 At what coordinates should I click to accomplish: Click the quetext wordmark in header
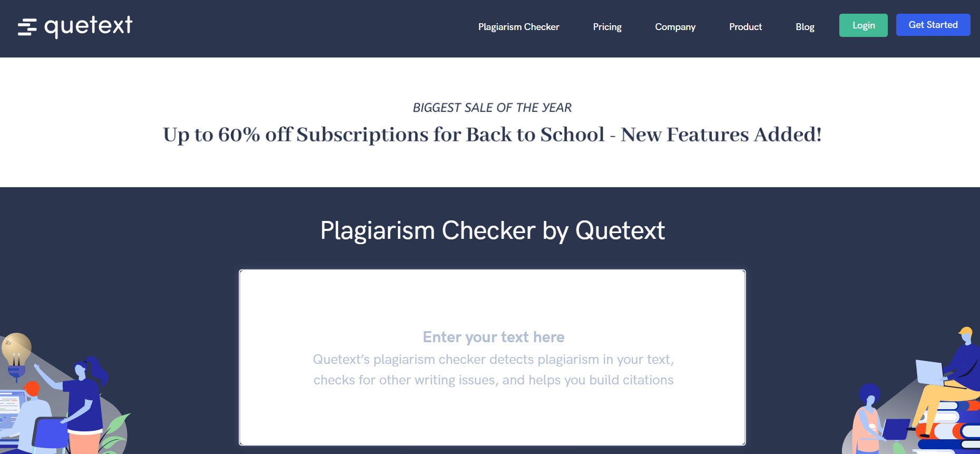pos(89,26)
